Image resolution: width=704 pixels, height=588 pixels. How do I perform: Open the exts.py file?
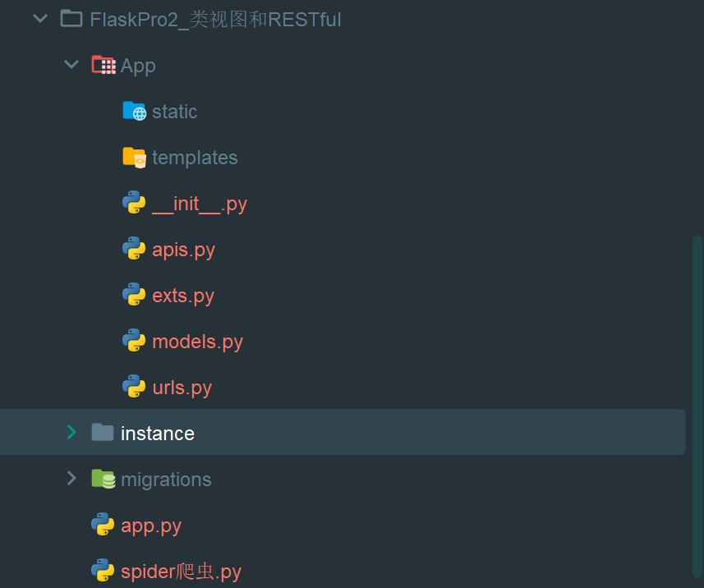183,296
